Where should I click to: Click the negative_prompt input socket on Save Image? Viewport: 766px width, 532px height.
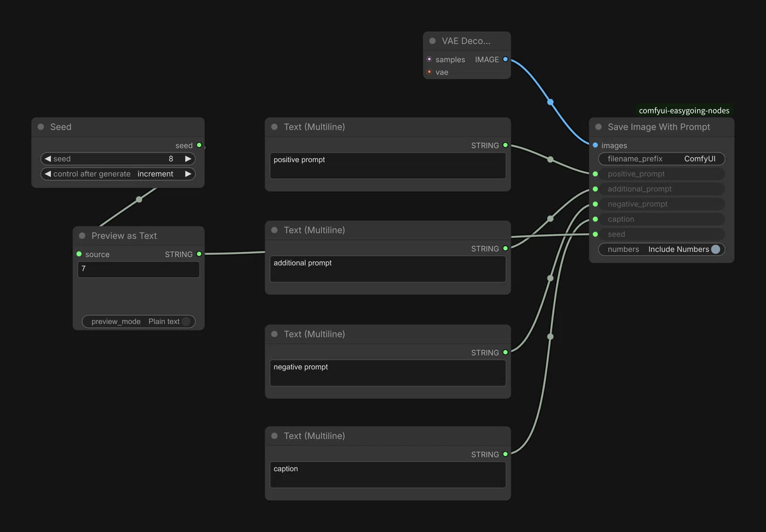tap(596, 204)
